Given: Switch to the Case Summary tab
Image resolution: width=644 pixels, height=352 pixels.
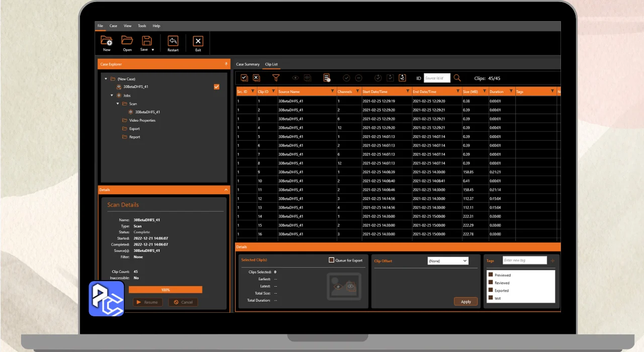Looking at the screenshot, I should [248, 64].
